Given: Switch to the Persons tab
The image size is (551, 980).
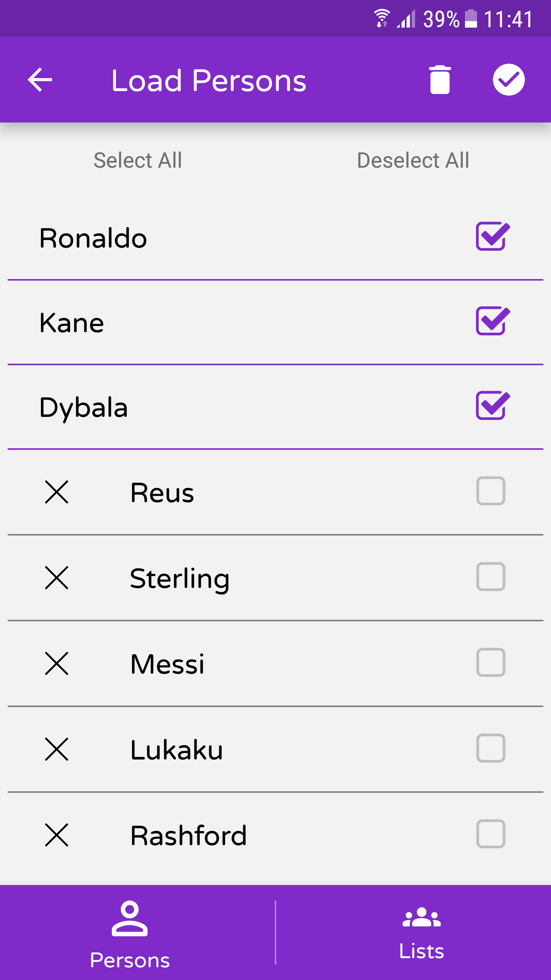Looking at the screenshot, I should [130, 933].
